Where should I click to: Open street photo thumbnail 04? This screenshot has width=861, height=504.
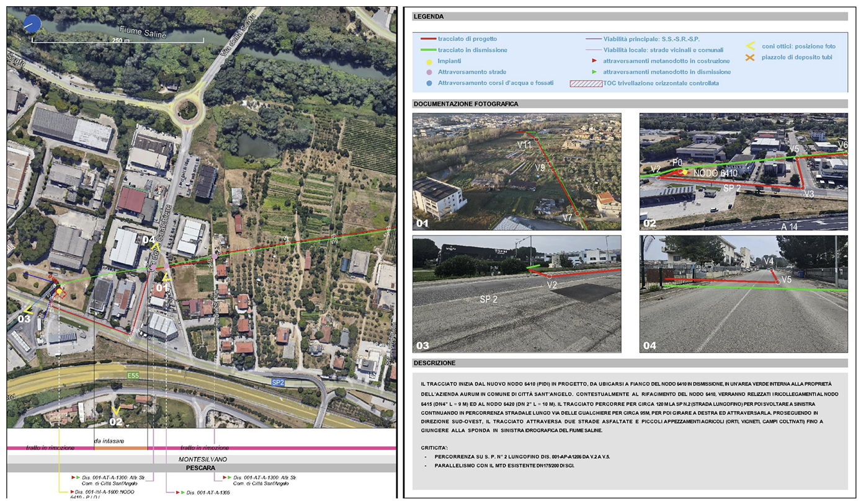coord(743,293)
